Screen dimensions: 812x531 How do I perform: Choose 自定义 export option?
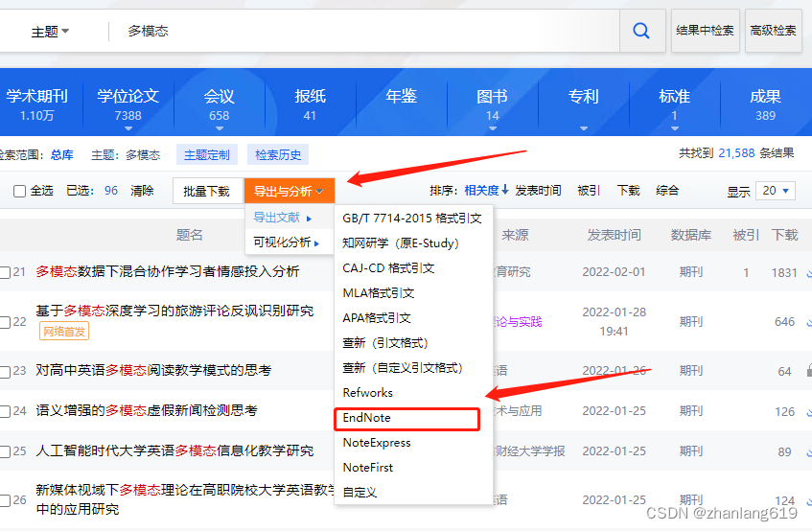pos(360,493)
